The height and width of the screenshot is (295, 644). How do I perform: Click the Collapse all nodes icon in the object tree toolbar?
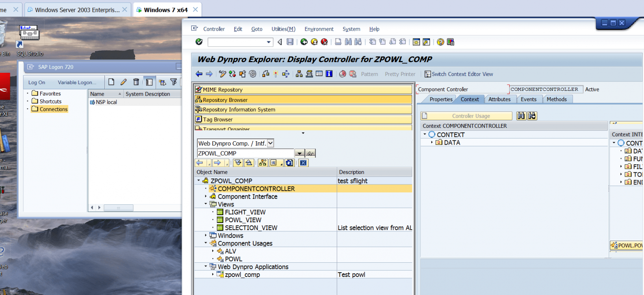pyautogui.click(x=249, y=163)
